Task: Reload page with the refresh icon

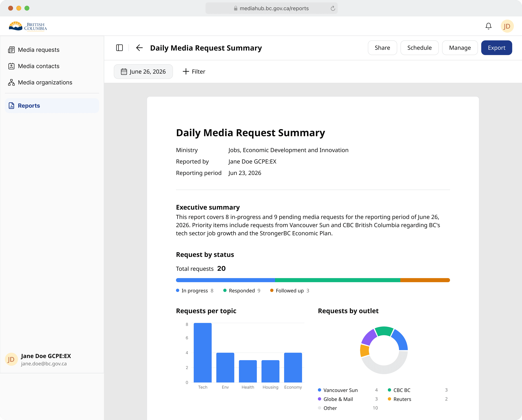Action: coord(333,8)
